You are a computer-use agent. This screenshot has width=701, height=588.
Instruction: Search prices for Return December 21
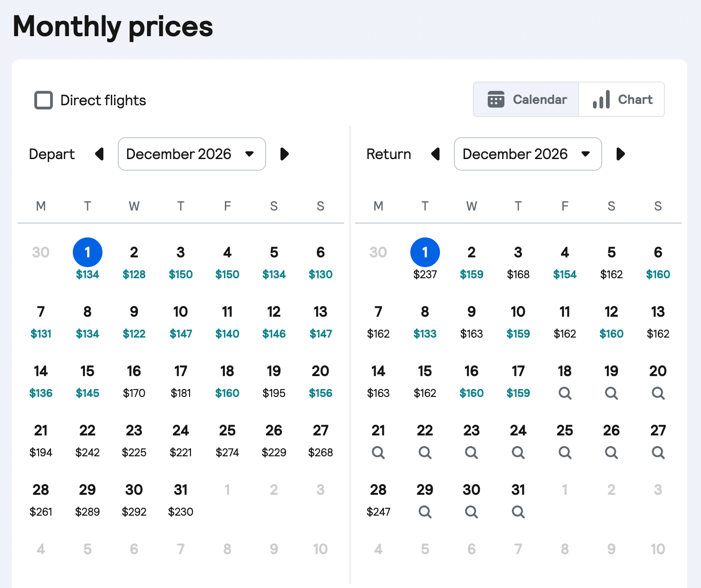tap(378, 453)
